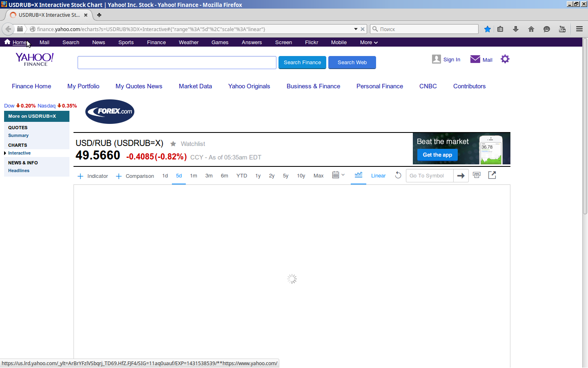This screenshot has width=588, height=368.
Task: Select the 10y chart range
Action: pos(301,176)
